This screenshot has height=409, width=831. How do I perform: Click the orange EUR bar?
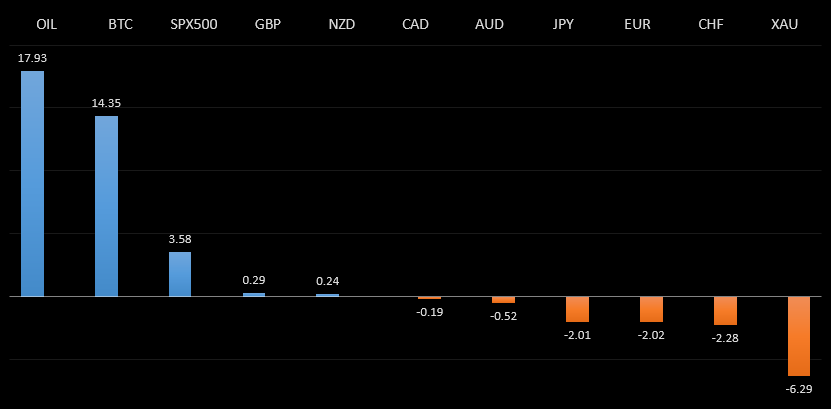(x=651, y=309)
